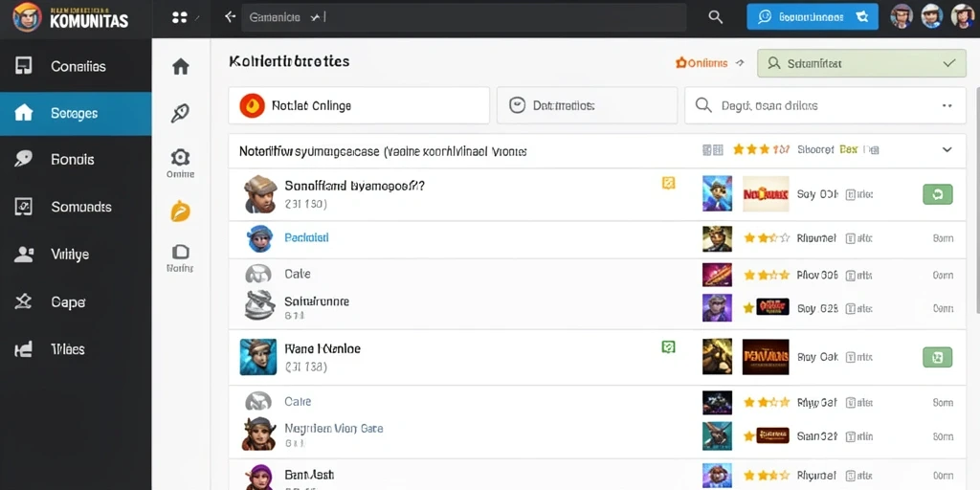
Task: Open the last user avatar at top right
Action: (x=963, y=17)
